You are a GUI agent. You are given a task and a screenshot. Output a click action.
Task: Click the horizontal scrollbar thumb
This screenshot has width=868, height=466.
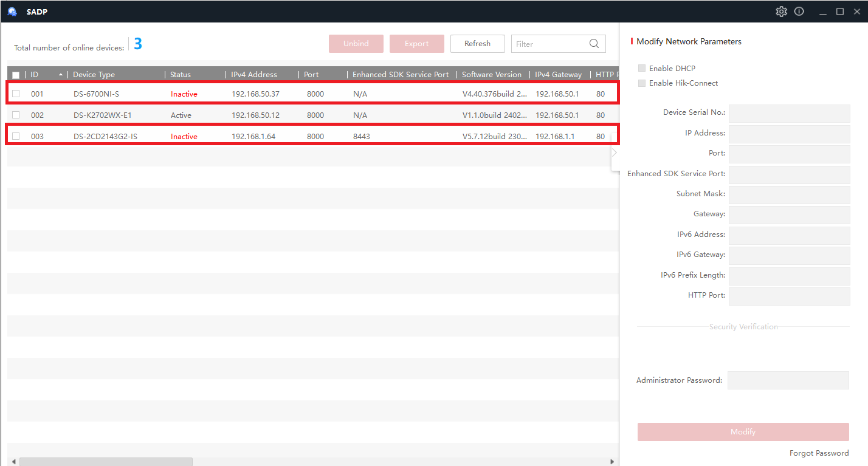tap(106, 462)
